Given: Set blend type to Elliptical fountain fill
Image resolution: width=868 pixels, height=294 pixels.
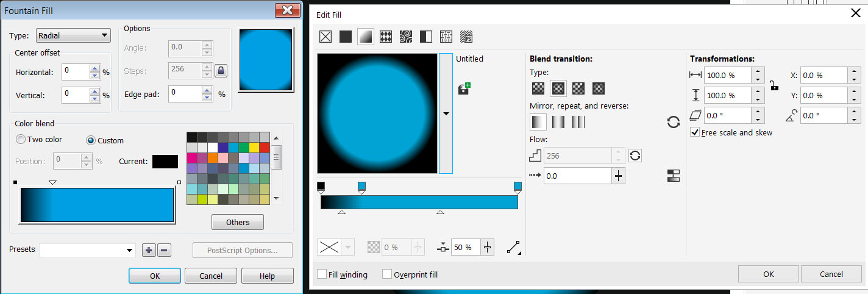Looking at the screenshot, I should coord(558,88).
